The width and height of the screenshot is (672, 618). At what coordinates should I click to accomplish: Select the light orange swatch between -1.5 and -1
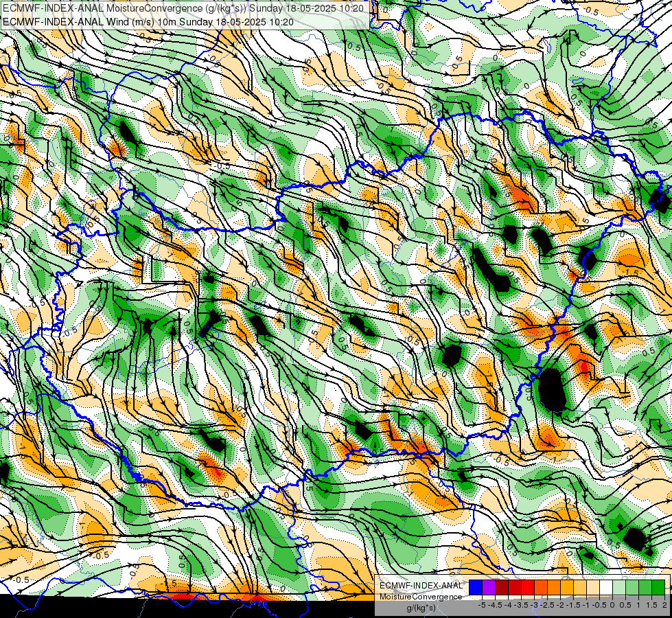coord(580,588)
